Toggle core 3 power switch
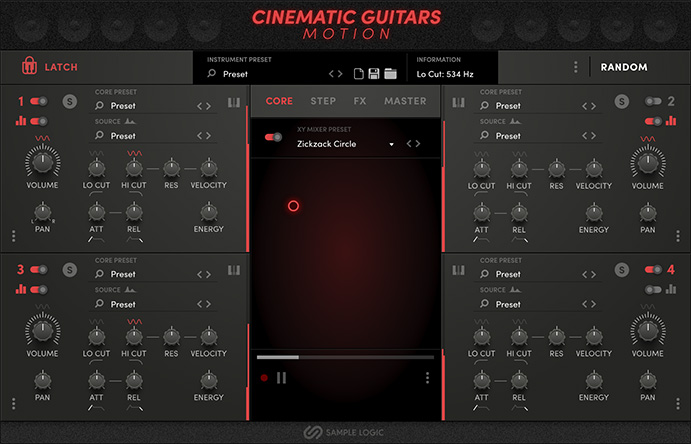 pyautogui.click(x=39, y=270)
